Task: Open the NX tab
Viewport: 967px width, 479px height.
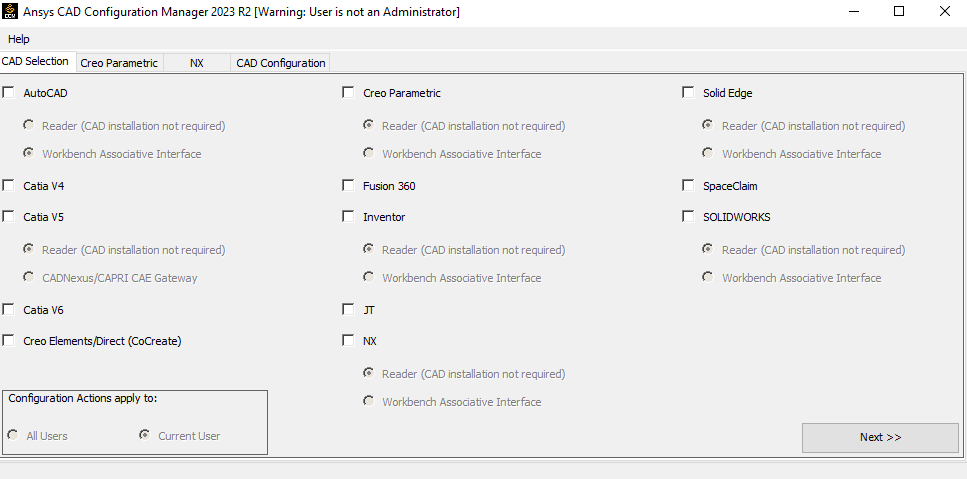Action: (x=197, y=63)
